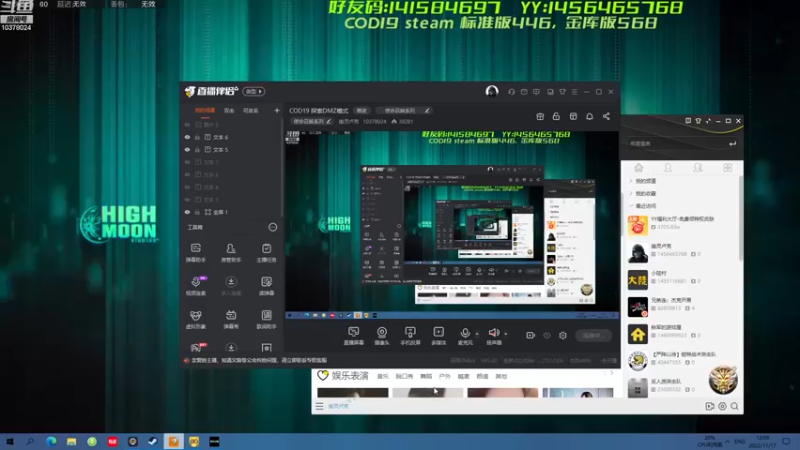Click the YY channel list scrollbar

[x=741, y=217]
